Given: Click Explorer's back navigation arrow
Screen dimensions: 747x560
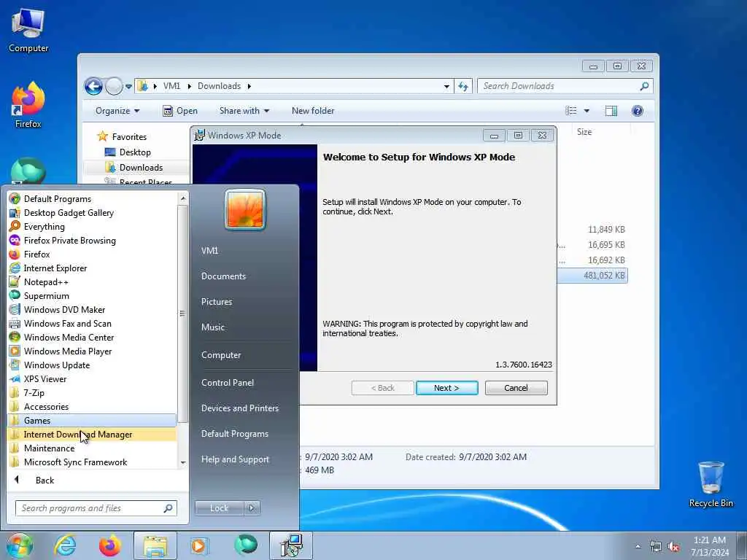Looking at the screenshot, I should point(93,86).
